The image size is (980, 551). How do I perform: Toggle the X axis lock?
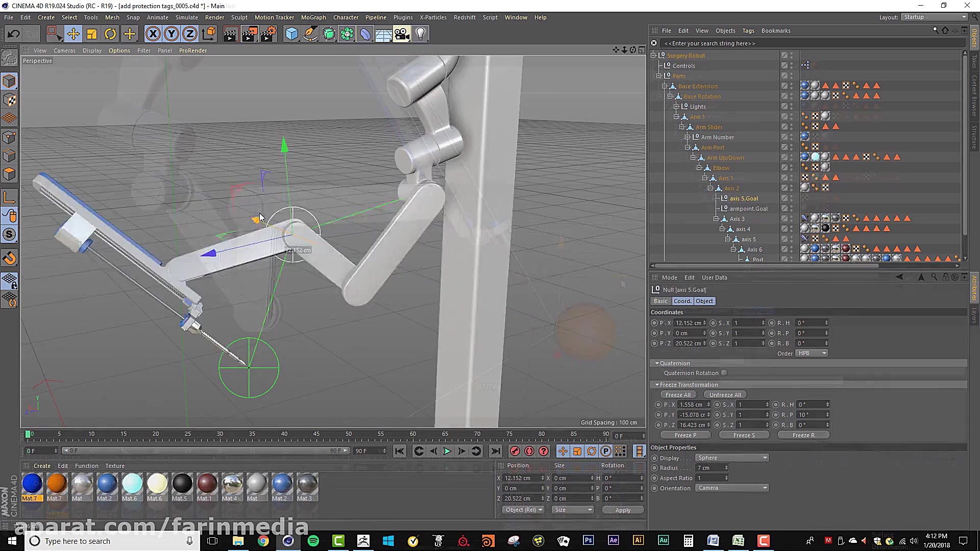click(153, 34)
